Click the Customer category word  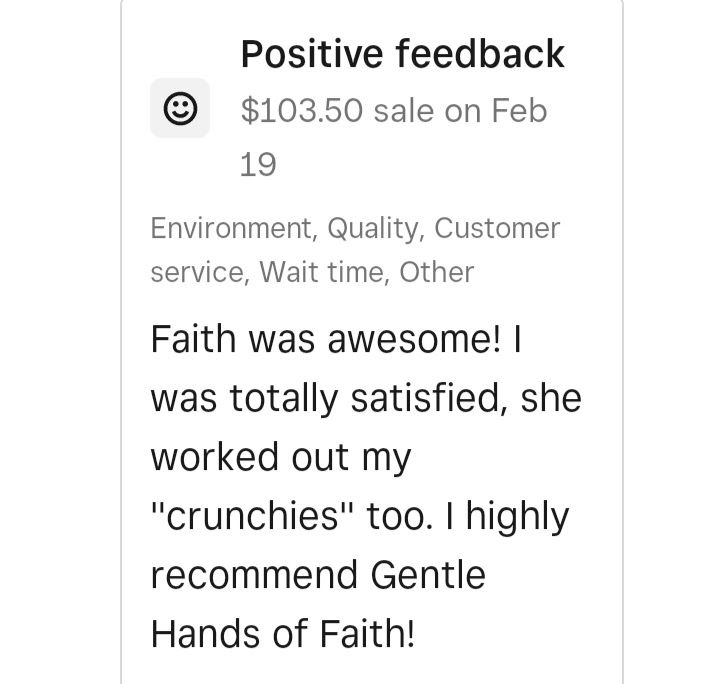tap(497, 228)
